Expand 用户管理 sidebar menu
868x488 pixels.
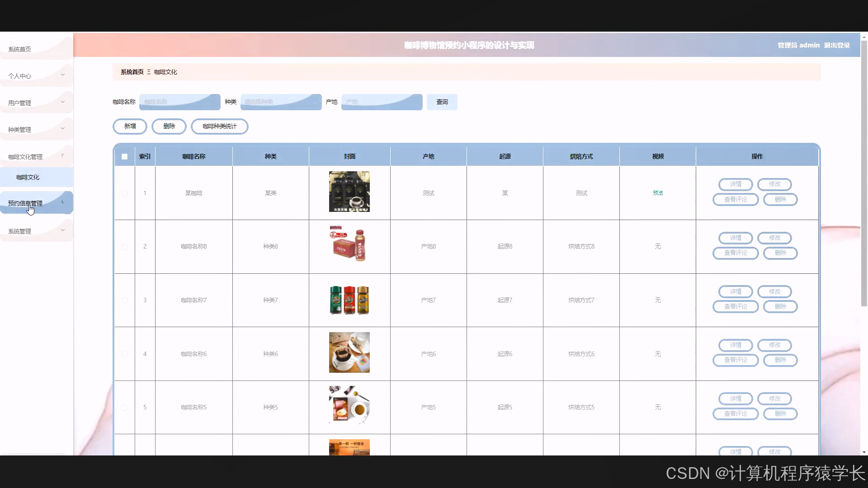[x=36, y=103]
